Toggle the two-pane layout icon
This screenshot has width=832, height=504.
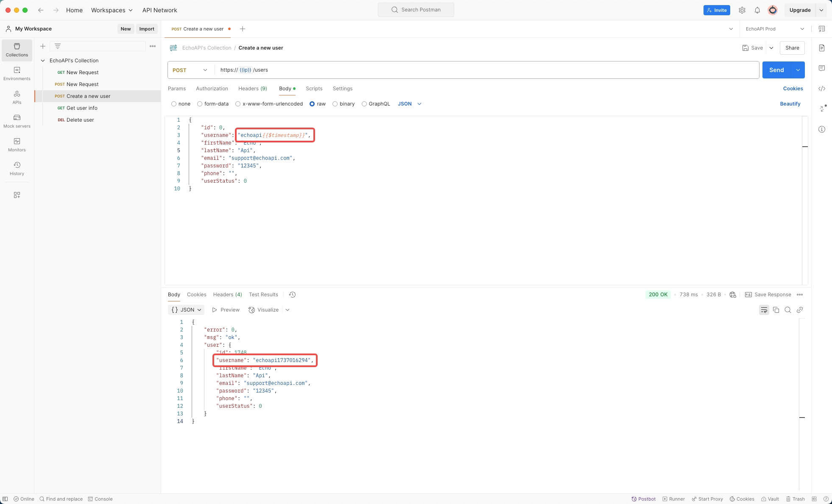tap(814, 499)
